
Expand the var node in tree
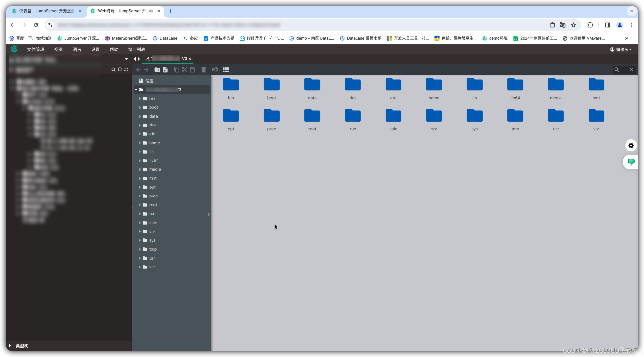140,267
